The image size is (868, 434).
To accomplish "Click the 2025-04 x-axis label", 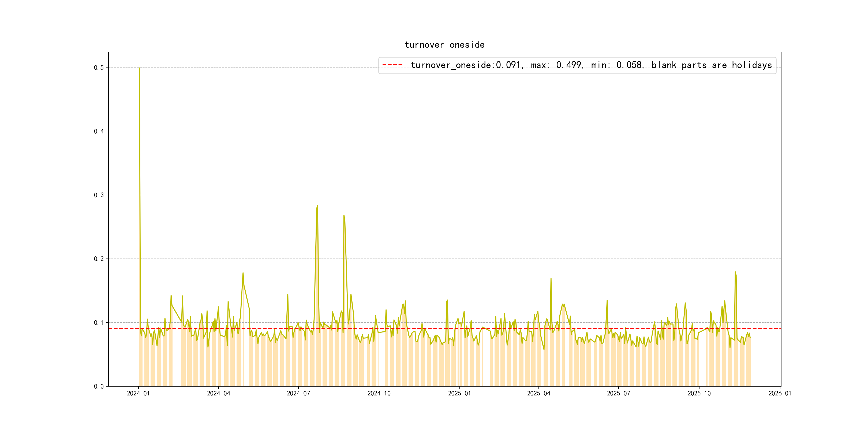I will tap(538, 394).
